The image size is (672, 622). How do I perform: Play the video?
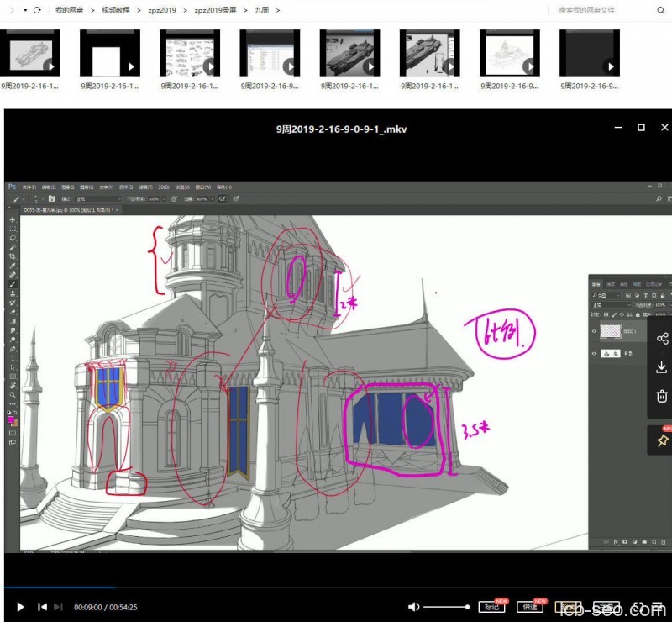tap(21, 606)
